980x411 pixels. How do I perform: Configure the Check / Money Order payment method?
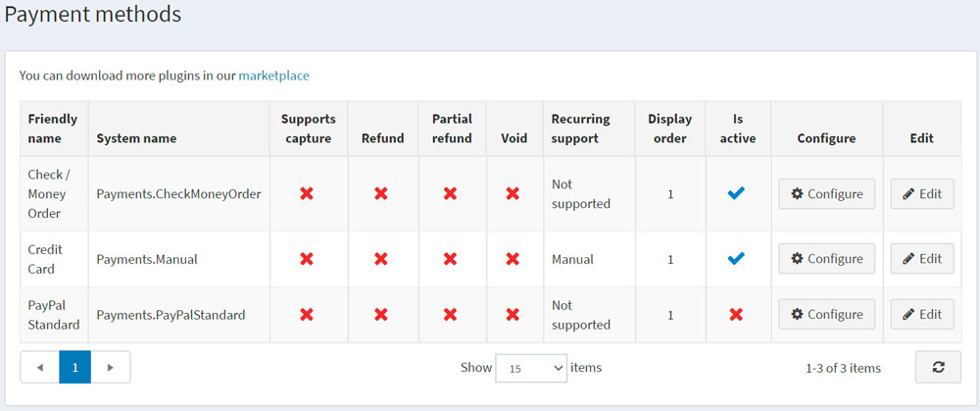tap(826, 194)
